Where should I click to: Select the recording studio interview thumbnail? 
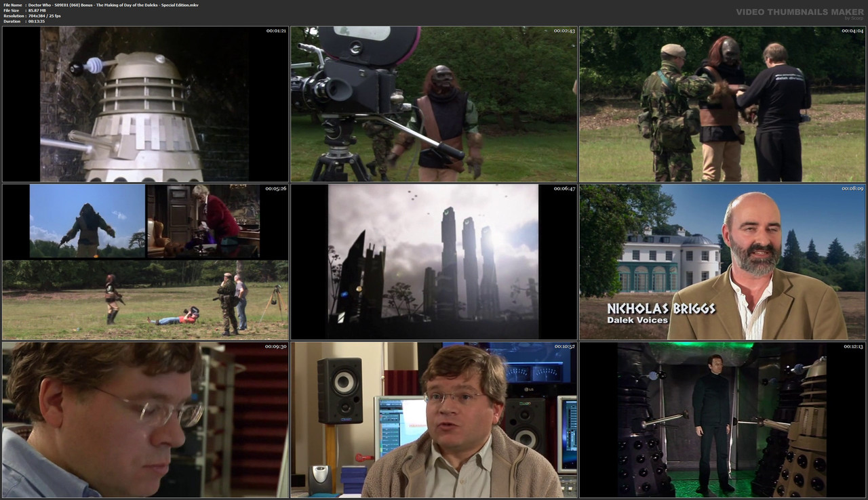click(x=433, y=420)
